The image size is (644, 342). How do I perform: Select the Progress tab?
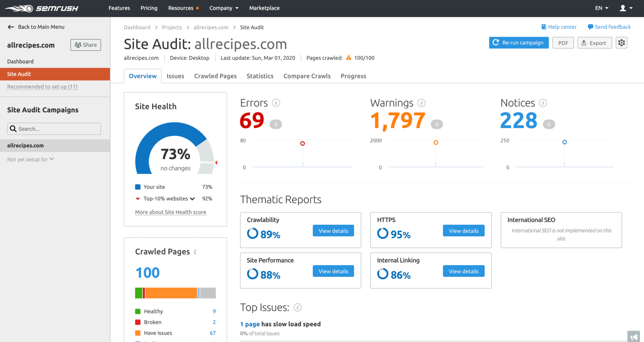click(353, 76)
